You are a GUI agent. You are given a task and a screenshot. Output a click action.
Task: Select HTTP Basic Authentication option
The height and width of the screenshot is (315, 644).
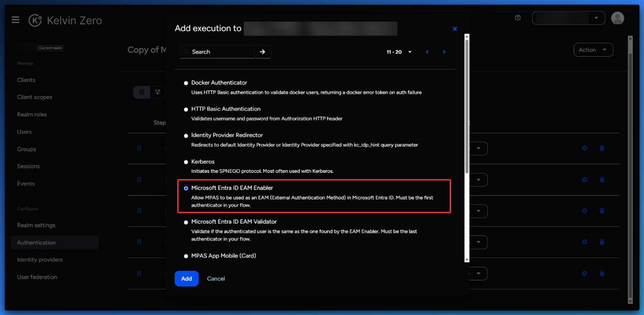tap(186, 109)
